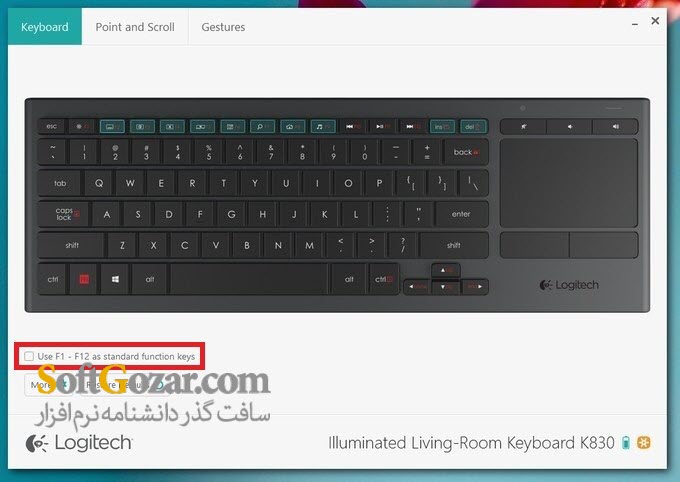Click the play/pause media key
Viewport: 680px width, 482px height.
(x=382, y=127)
